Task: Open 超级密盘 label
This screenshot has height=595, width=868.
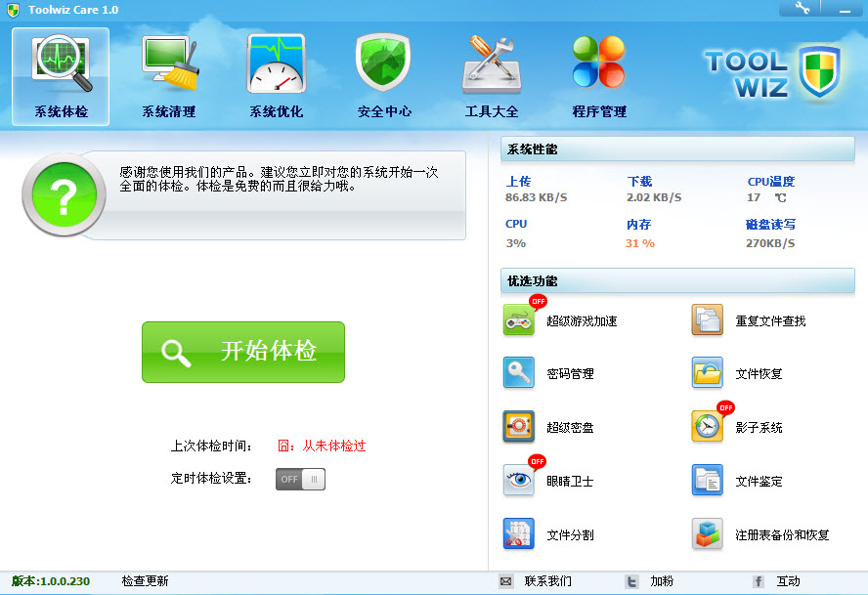Action: coord(570,427)
